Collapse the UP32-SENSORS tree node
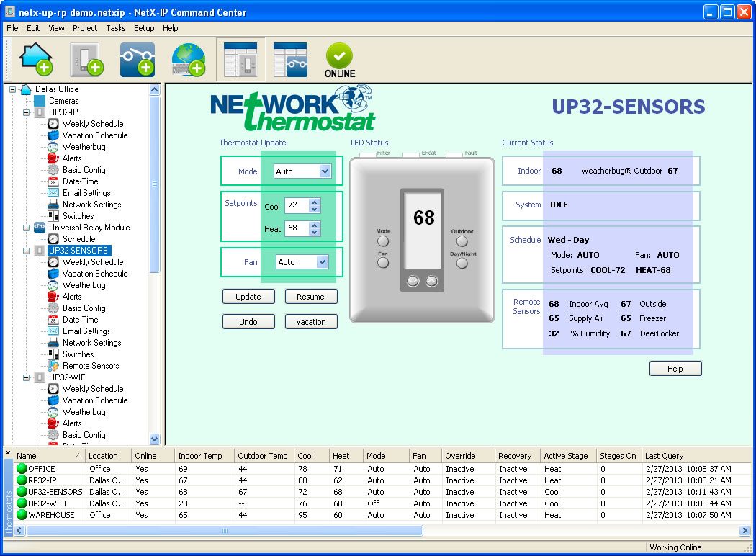Viewport: 756px width, 556px height. [x=27, y=251]
